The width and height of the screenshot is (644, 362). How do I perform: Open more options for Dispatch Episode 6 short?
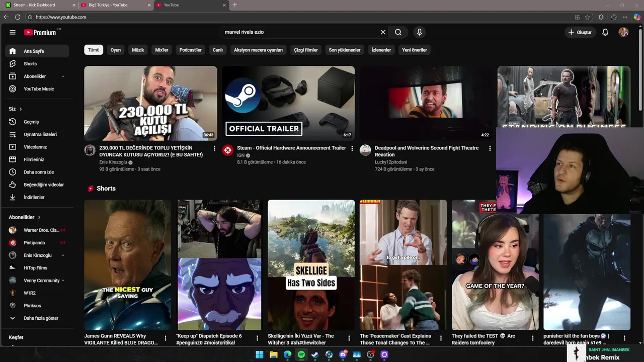point(257,338)
